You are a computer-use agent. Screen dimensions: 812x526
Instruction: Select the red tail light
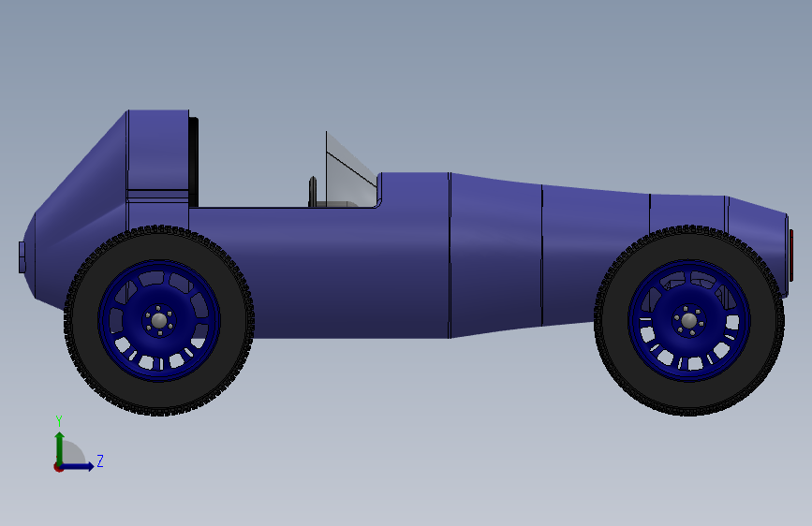pyautogui.click(x=790, y=256)
